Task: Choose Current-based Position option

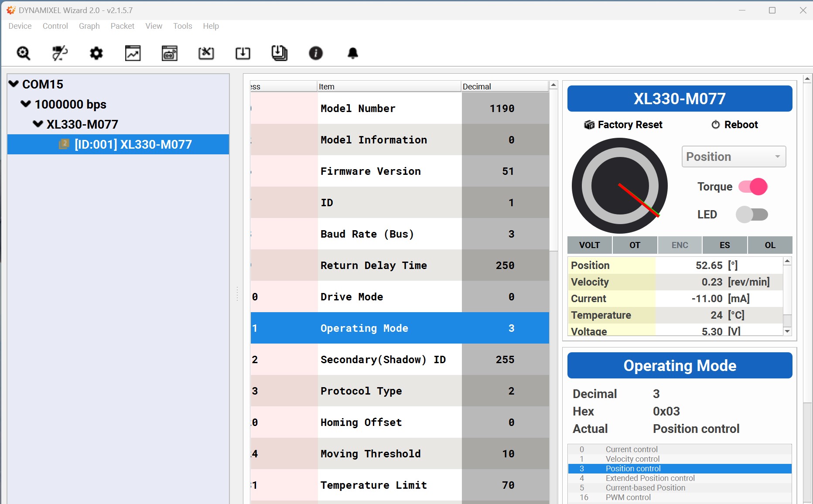Action: pos(680,487)
